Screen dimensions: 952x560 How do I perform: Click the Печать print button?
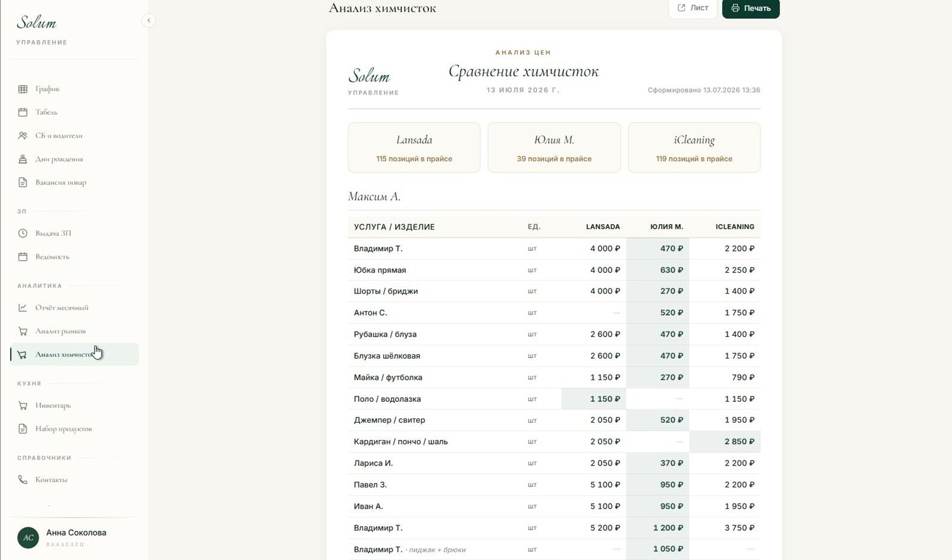point(751,8)
